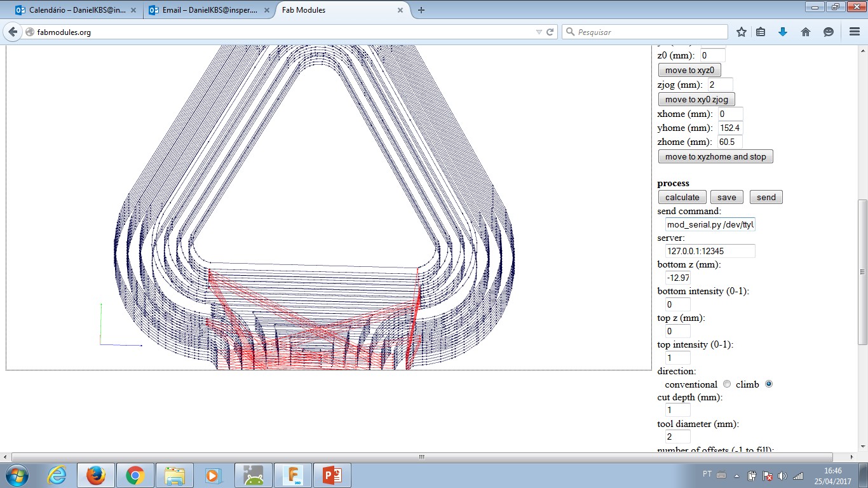
Task: Open a new tab with the plus button
Action: pyautogui.click(x=421, y=10)
